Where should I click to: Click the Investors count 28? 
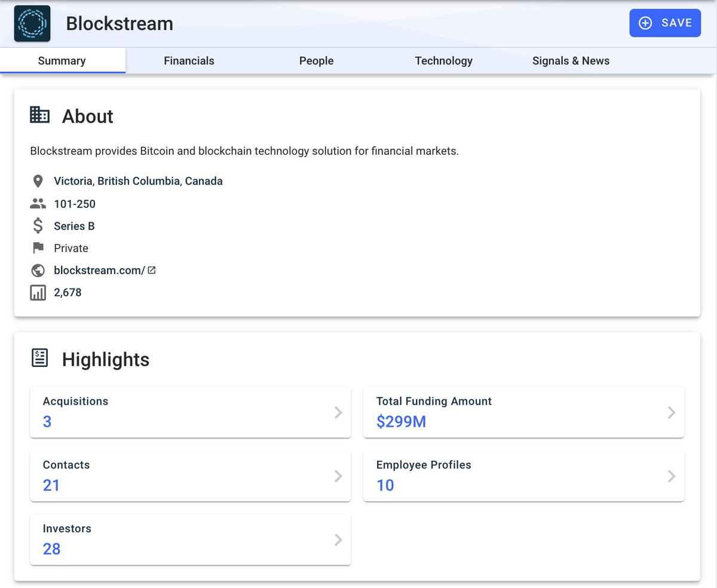click(x=51, y=549)
